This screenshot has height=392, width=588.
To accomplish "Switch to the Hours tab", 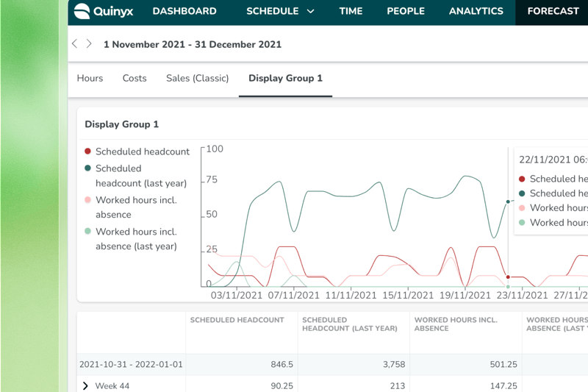I will [x=90, y=78].
